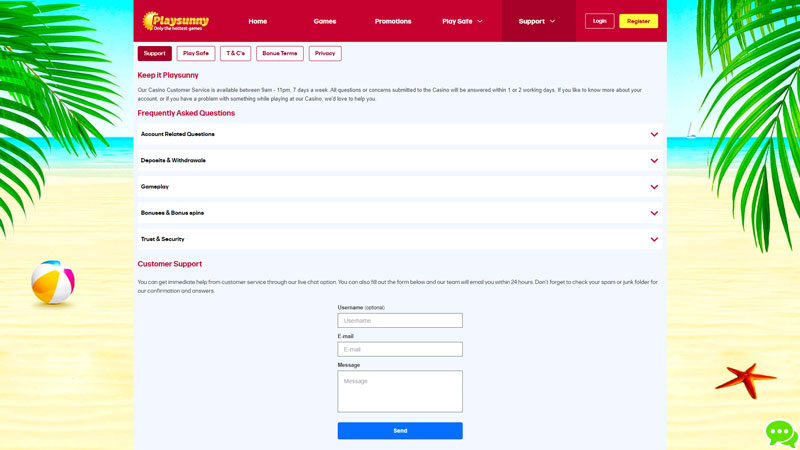The width and height of the screenshot is (800, 450).
Task: Click the Login button
Action: tap(599, 21)
